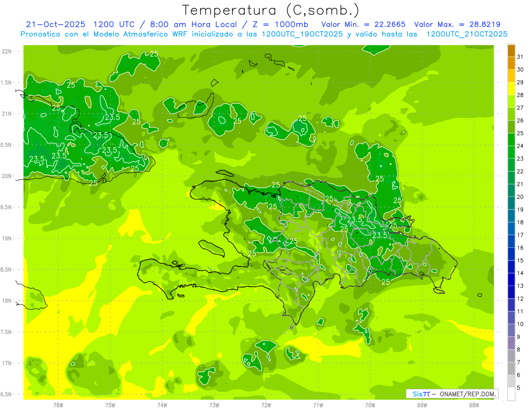Click the 68W longitude axis label
Image resolution: width=532 pixels, height=411 pixels.
pos(473,405)
